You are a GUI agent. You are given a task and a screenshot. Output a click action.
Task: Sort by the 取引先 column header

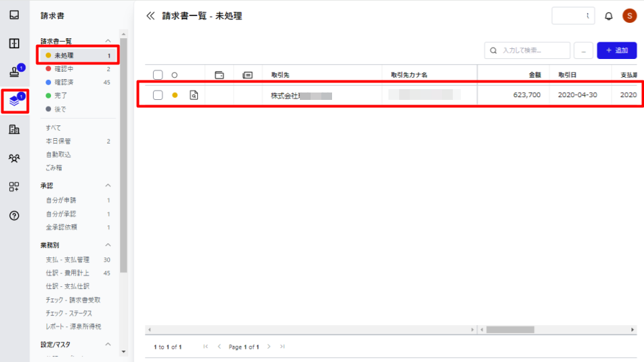[280, 75]
